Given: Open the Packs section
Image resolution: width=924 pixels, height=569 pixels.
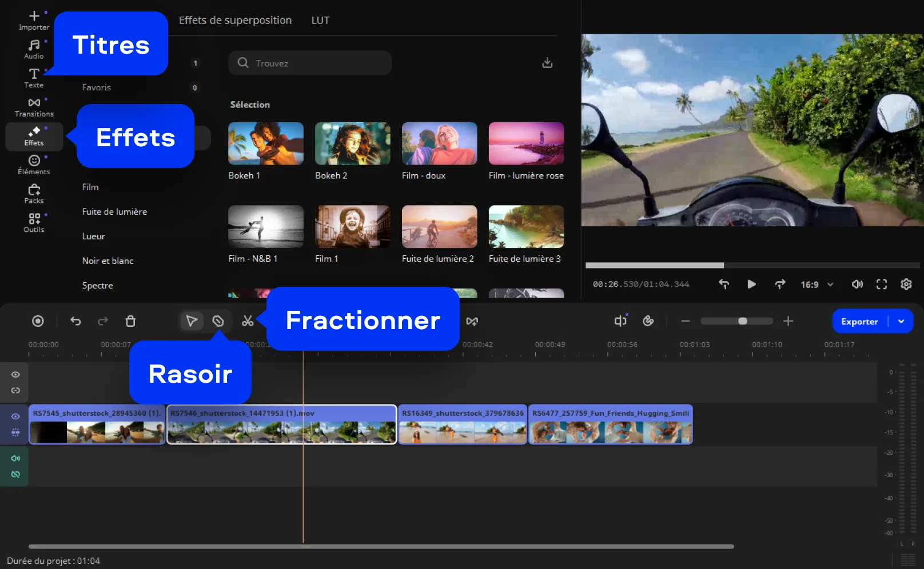Looking at the screenshot, I should 34,194.
